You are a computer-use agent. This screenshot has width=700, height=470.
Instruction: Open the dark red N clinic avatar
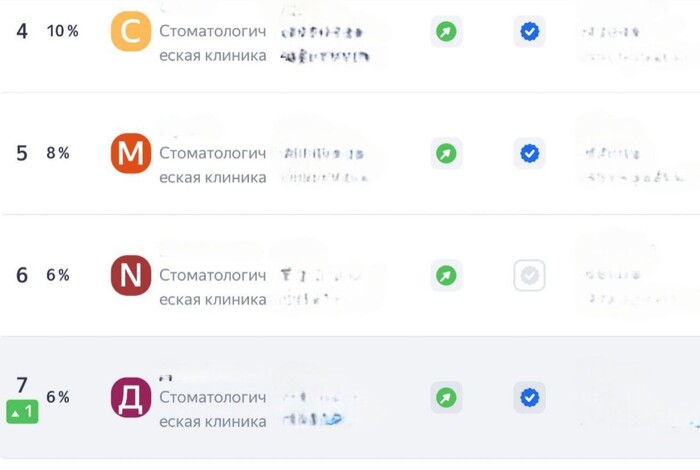[131, 275]
